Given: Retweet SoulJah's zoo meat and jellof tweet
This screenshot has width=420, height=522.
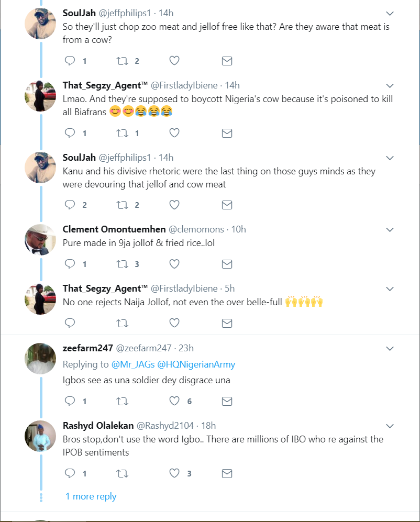Looking at the screenshot, I should [x=122, y=61].
